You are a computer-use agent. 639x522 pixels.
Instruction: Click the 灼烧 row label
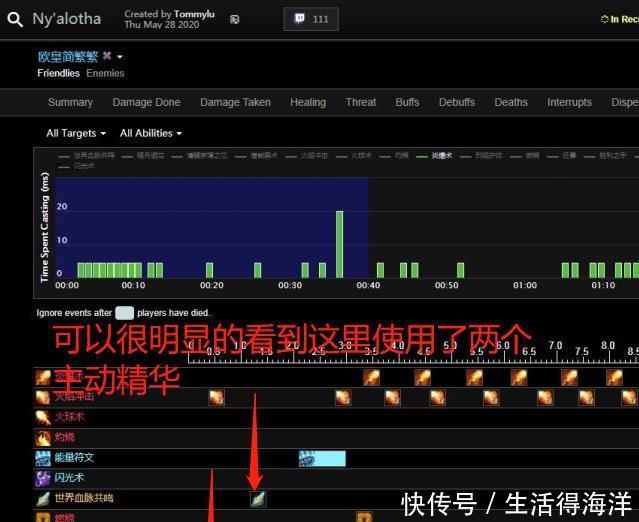pyautogui.click(x=64, y=438)
